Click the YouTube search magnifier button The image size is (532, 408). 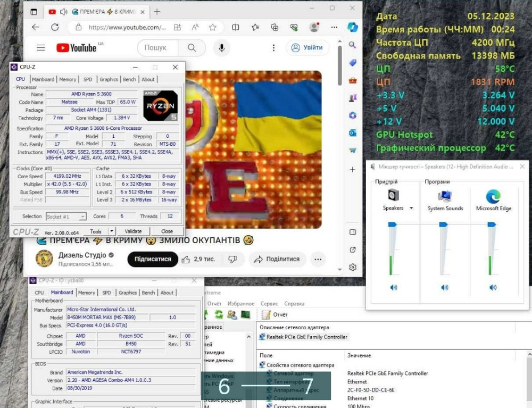point(192,48)
